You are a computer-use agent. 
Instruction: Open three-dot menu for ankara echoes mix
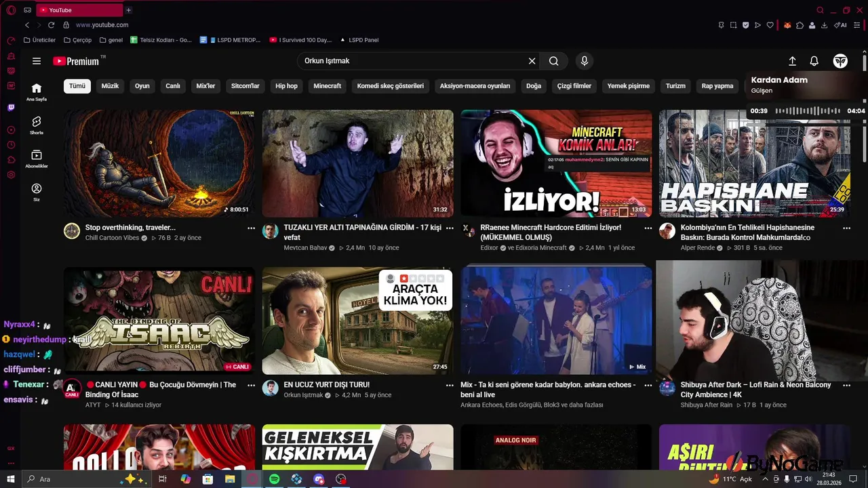648,385
